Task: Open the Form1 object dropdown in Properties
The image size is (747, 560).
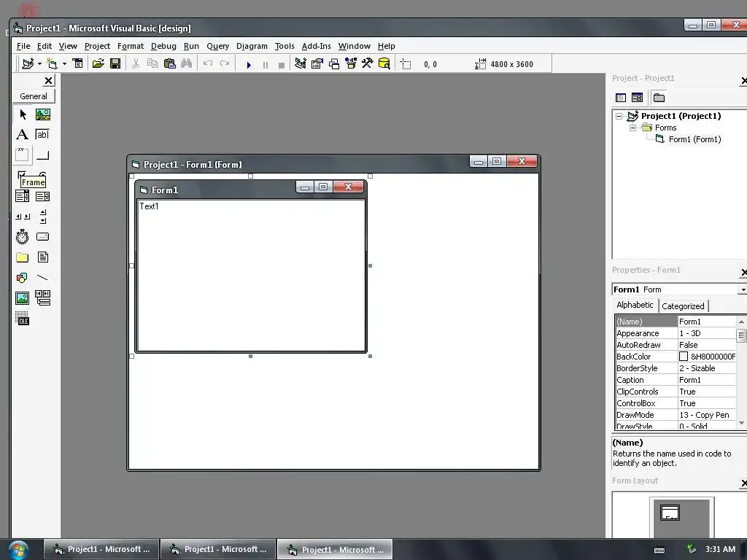Action: coord(743,289)
